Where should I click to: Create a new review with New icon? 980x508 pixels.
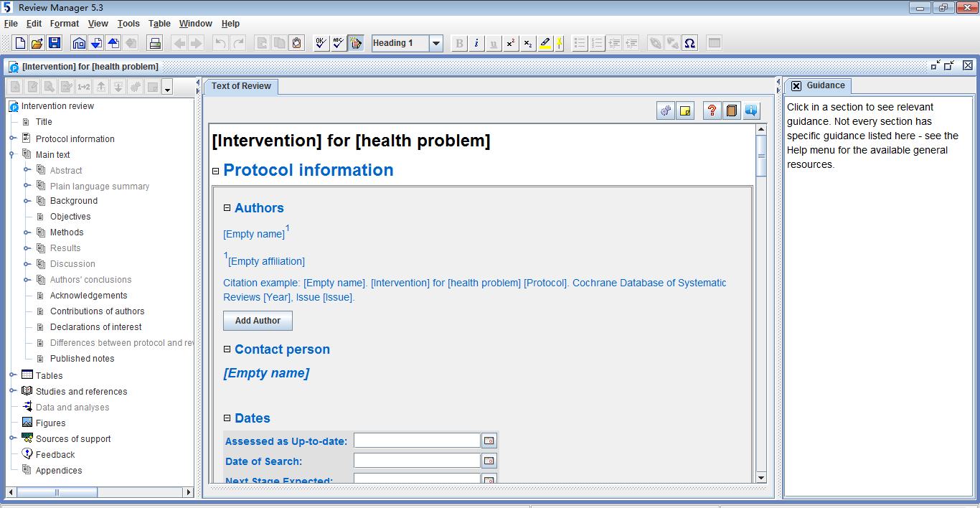tap(20, 43)
